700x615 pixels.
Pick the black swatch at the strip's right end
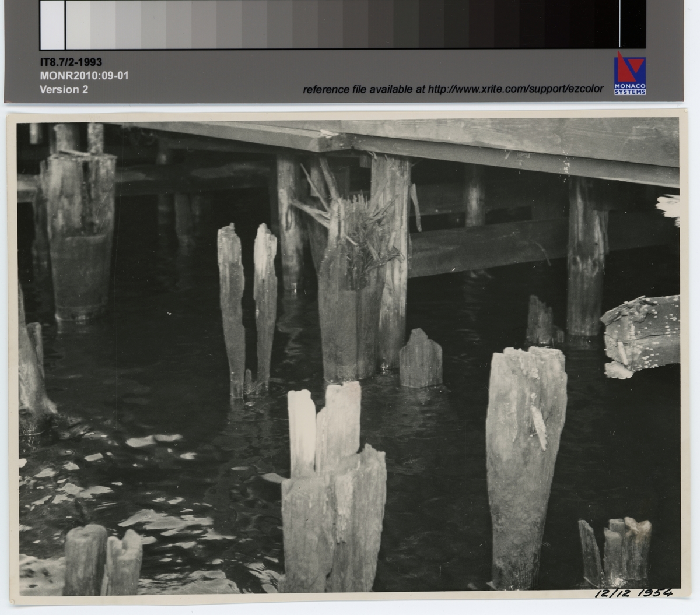click(632, 24)
